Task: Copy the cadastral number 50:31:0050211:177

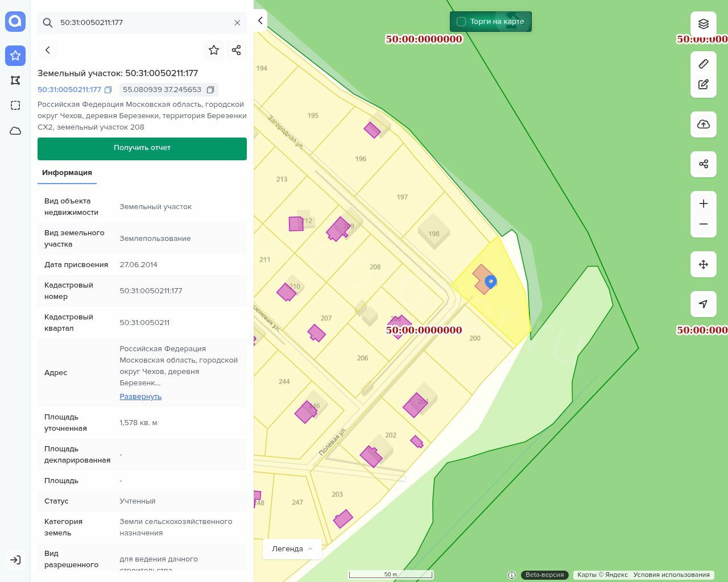Action: (x=108, y=90)
